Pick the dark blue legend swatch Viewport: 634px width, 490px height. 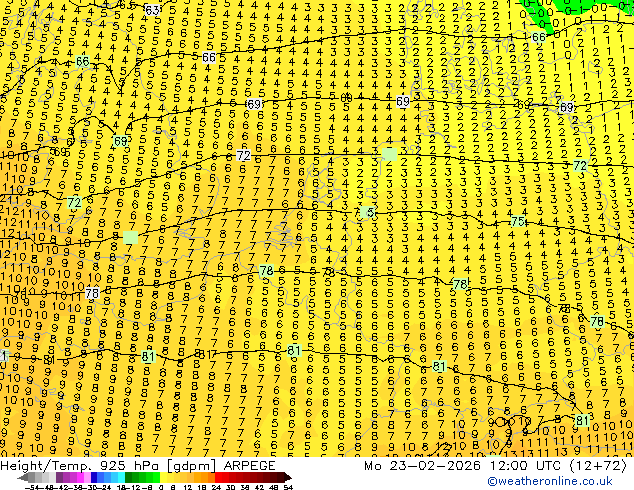point(94,477)
